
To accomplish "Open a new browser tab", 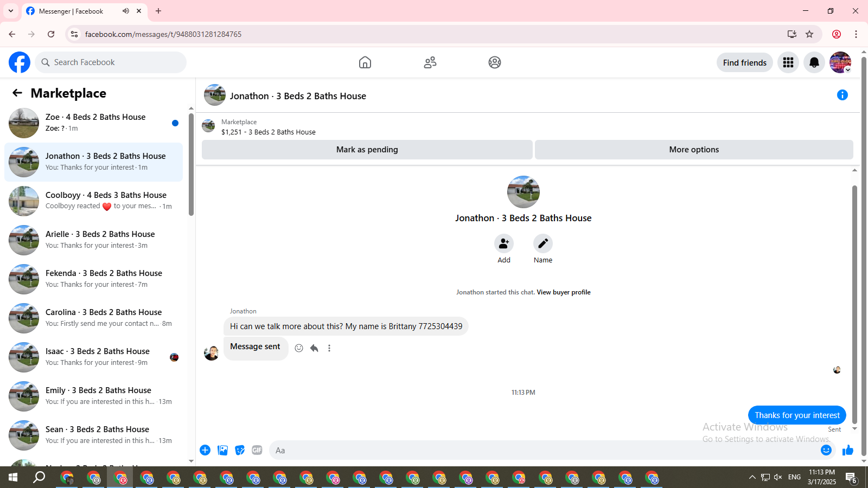I will coord(158,11).
